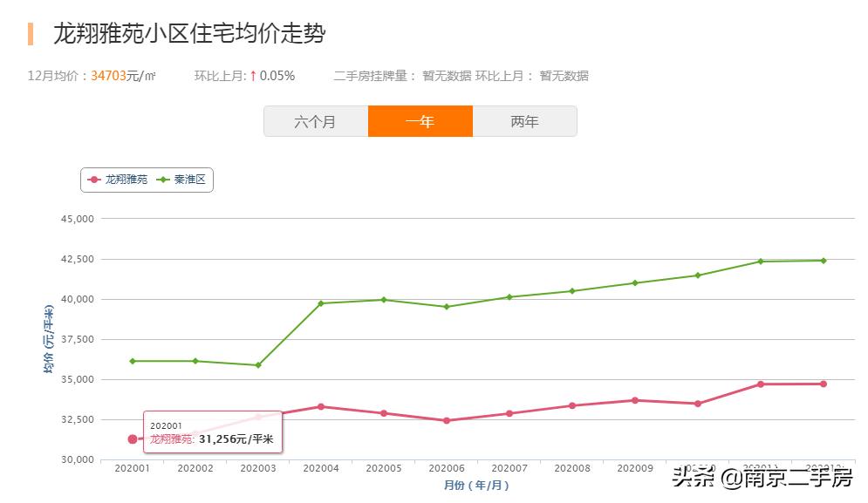The image size is (868, 503).
Task: Click the orange bar icon beside the page title
Action: point(29,34)
